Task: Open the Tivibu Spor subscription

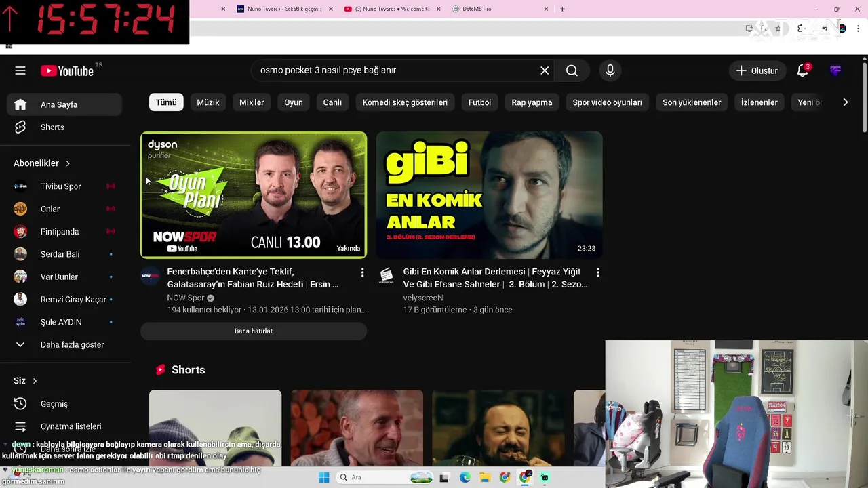Action: (x=64, y=186)
